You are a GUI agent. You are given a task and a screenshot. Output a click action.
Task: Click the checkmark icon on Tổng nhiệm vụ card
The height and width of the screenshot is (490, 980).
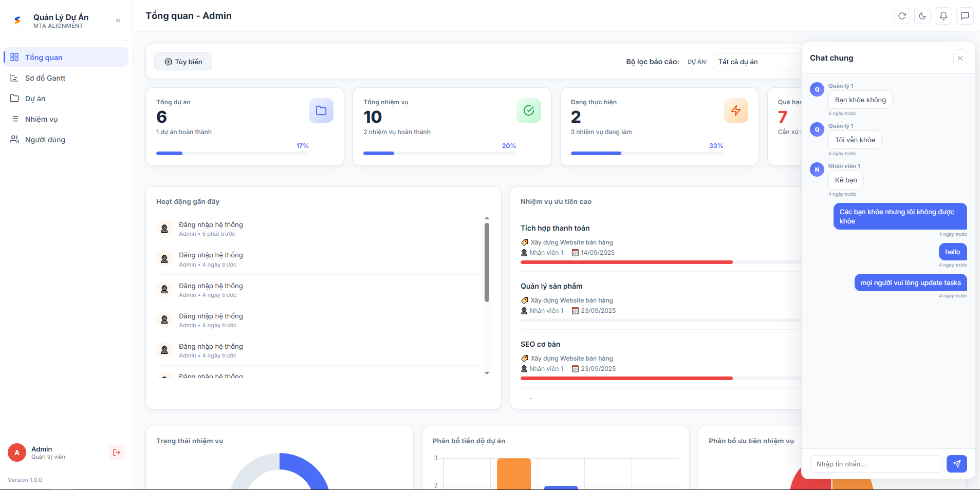tap(529, 110)
